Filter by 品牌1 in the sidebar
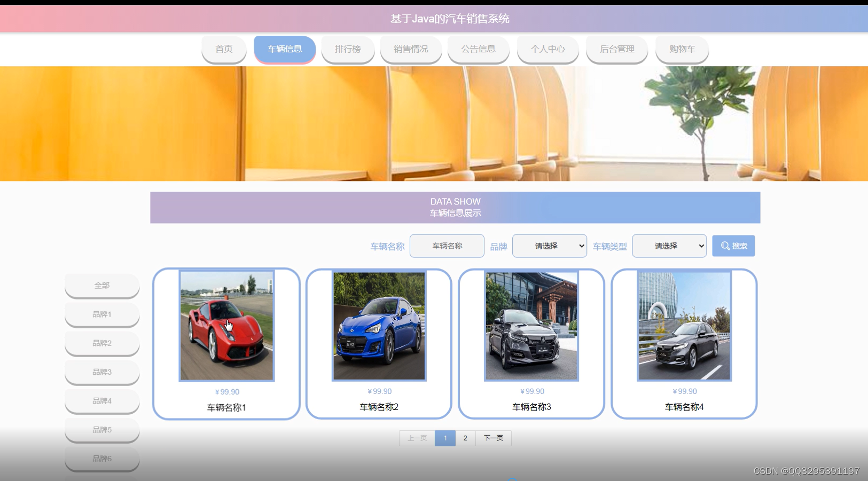Screen dimensions: 868x481 pos(102,314)
